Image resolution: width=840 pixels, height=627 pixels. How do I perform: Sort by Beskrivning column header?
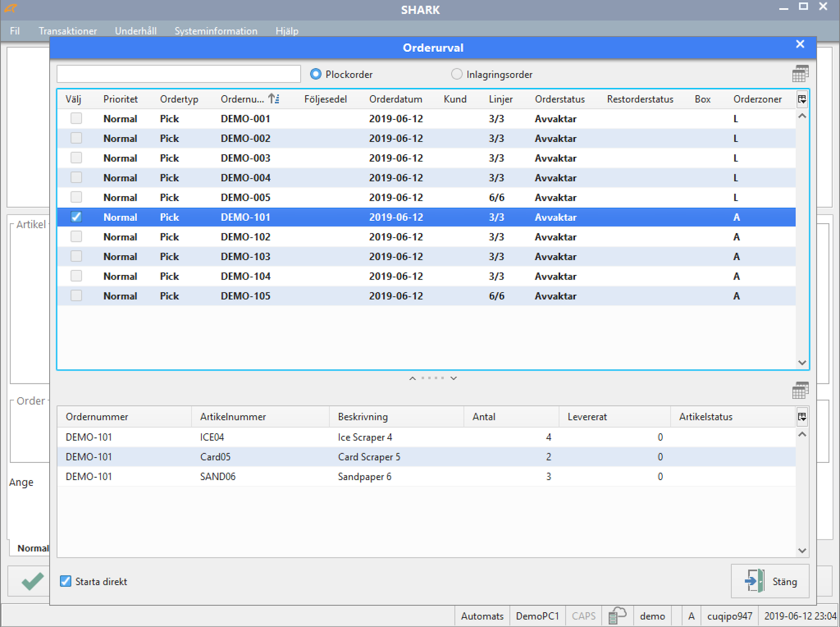(x=396, y=416)
